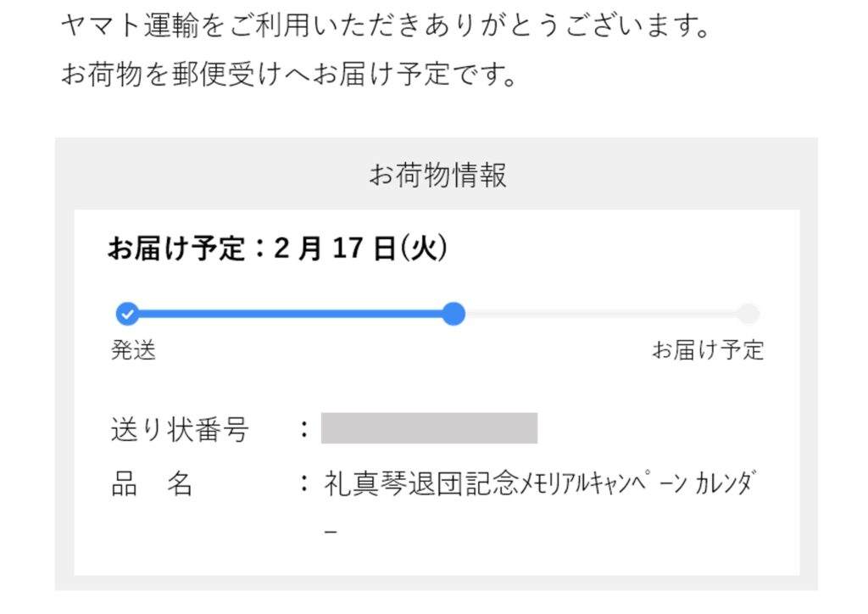This screenshot has height=614, width=868.
Task: Click the grey unfilled segment of the progress bar
Action: point(602,315)
